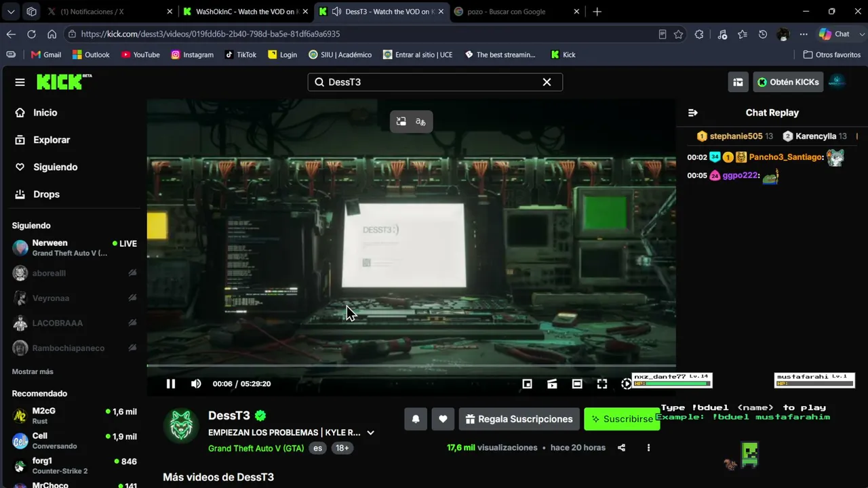Open browser history
Viewport: 868px width, 488px height.
763,34
